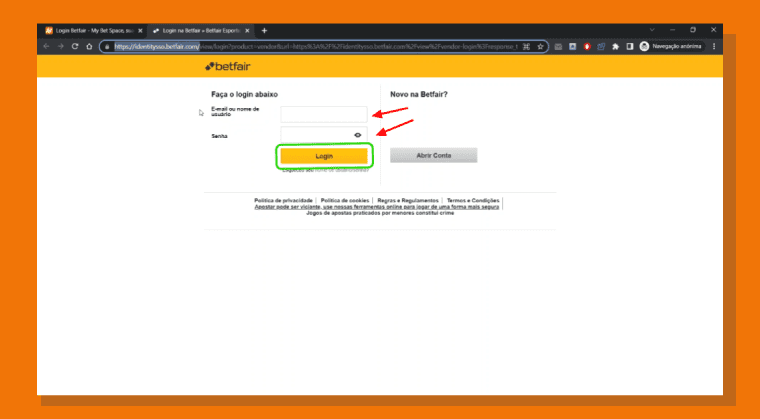This screenshot has height=419, width=760.
Task: Go to the browser home page
Action: (x=89, y=47)
